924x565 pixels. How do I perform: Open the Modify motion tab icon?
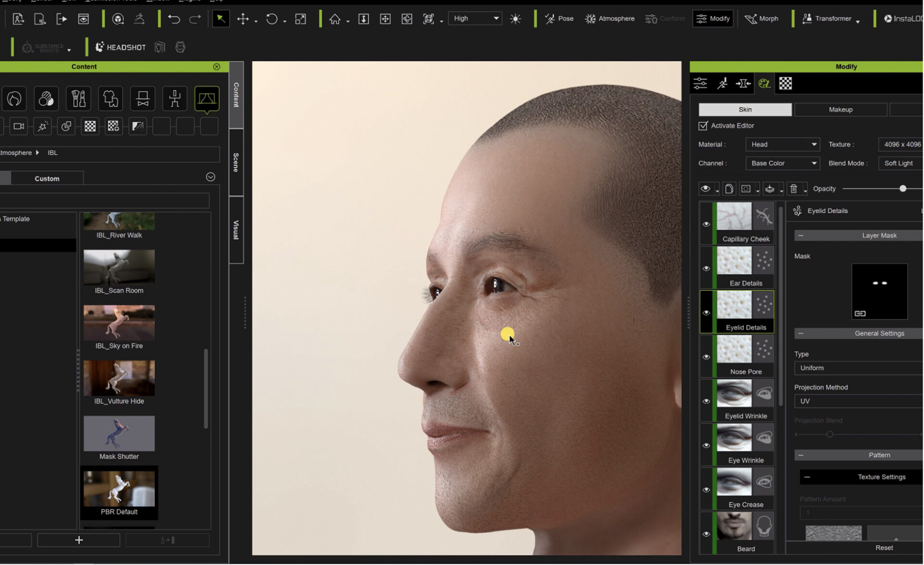coord(722,84)
